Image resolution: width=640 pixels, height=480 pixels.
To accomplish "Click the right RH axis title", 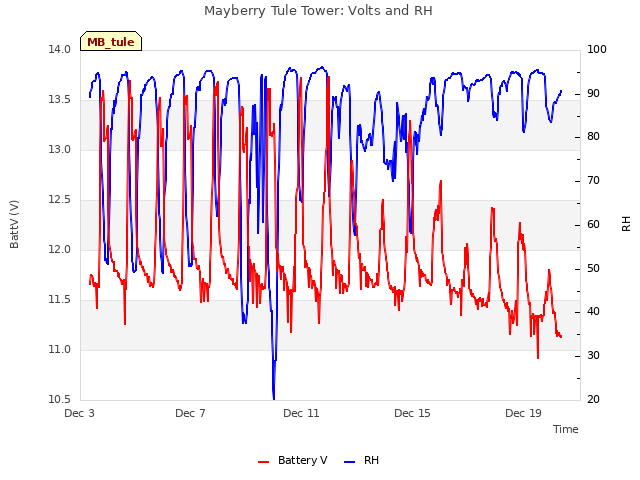I will click(626, 224).
